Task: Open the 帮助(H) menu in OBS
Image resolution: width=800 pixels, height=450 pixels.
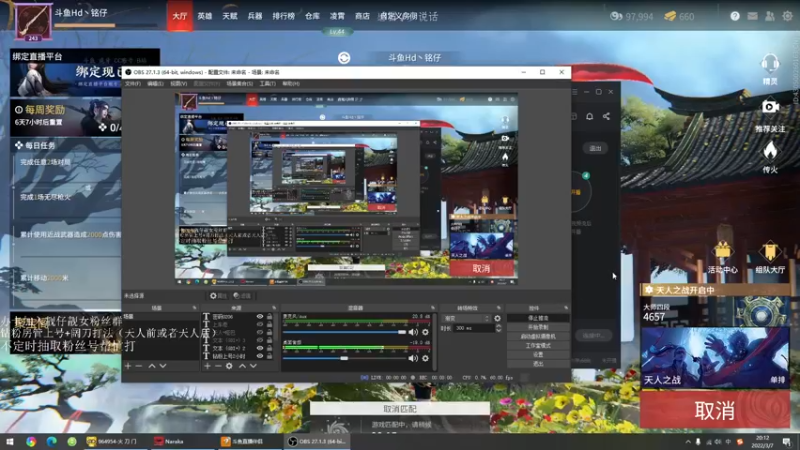Action: tap(291, 83)
